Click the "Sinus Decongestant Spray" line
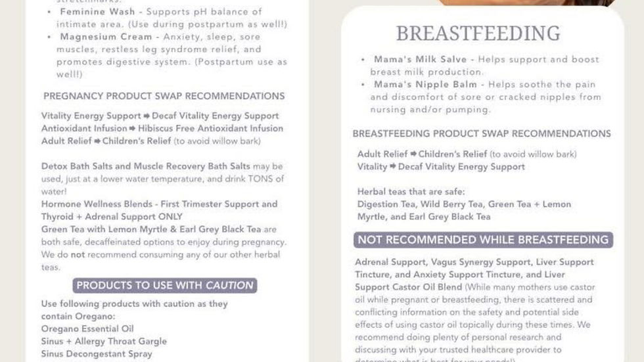Image resolution: width=644 pixels, height=362 pixels. click(x=97, y=353)
